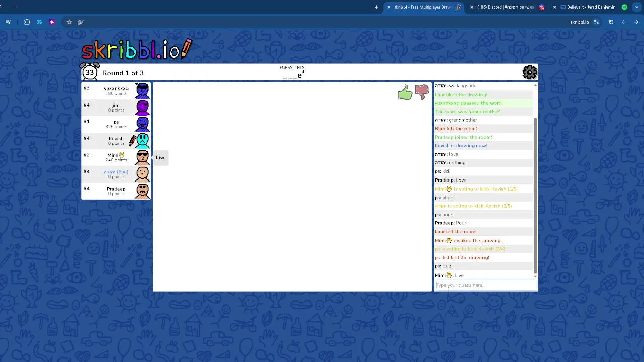The image size is (644, 362).
Task: Close the skribbl tab
Action: 389,7
